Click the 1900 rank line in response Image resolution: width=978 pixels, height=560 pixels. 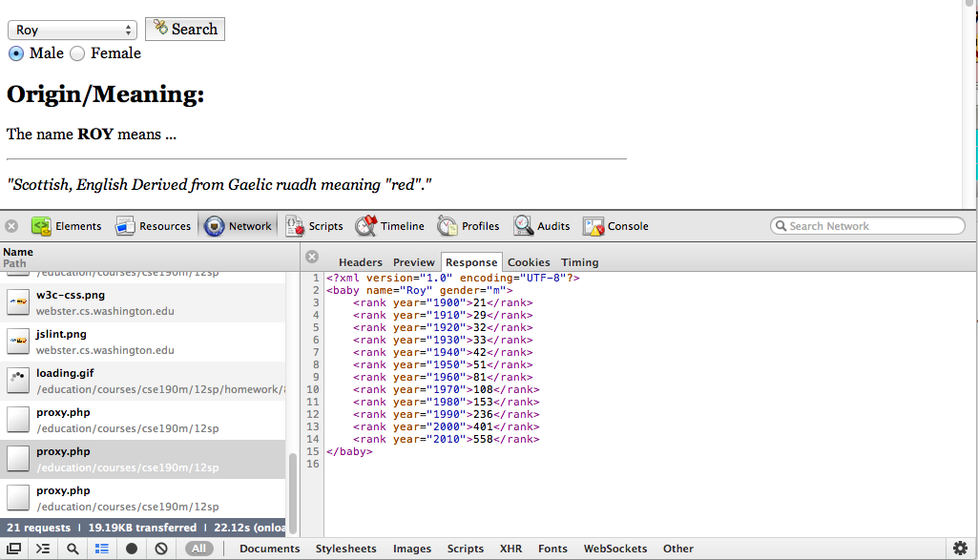[443, 302]
